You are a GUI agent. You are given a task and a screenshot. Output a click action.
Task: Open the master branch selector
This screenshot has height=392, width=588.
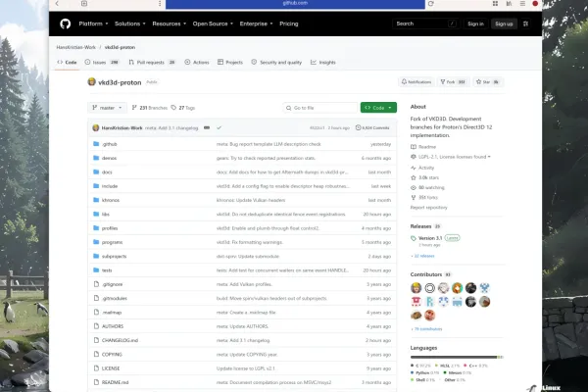coord(107,108)
